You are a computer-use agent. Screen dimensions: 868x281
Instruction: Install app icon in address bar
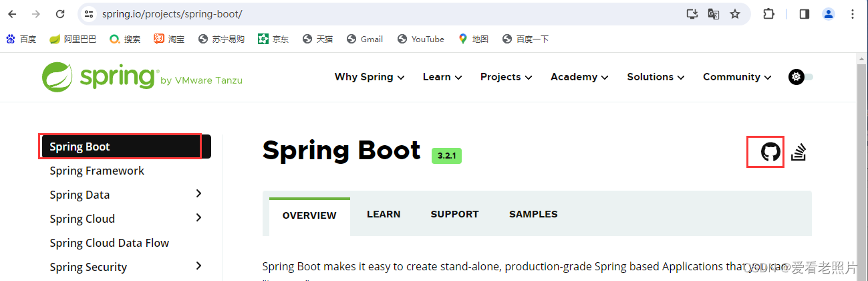click(692, 14)
